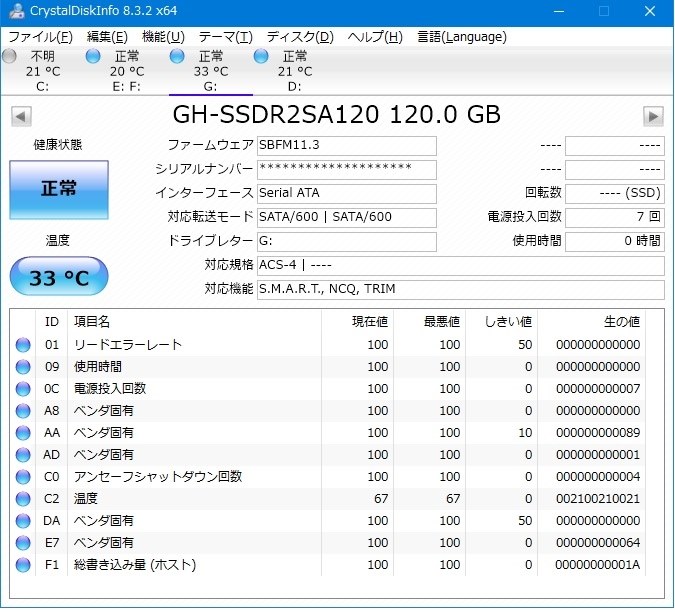Screen dimensions: 675x613
Task: Click the blue status icon for D: drive
Action: coord(261,56)
